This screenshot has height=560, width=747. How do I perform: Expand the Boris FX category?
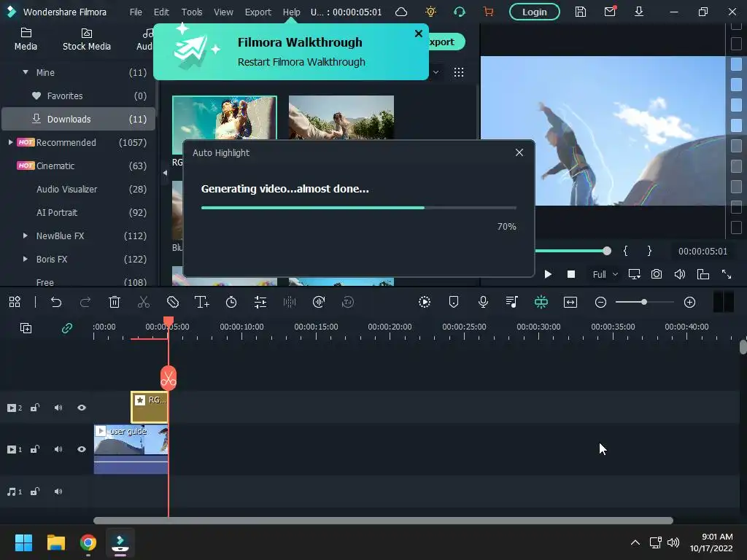26,259
